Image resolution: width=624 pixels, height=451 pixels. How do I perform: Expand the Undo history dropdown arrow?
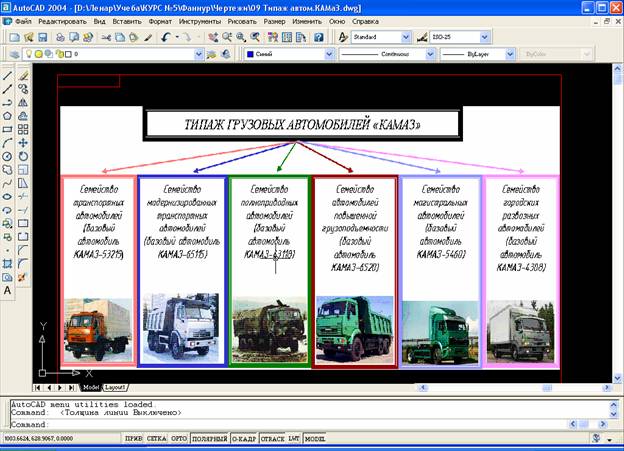[177, 37]
